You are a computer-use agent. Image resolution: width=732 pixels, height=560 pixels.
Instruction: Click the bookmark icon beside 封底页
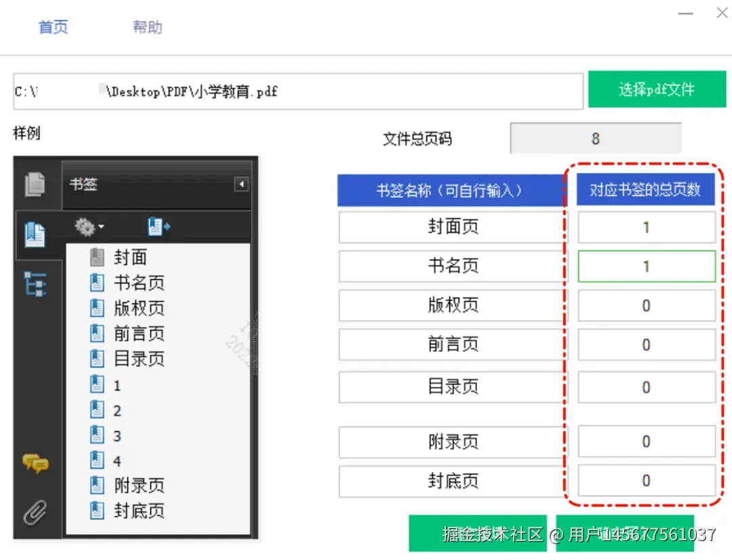[97, 510]
